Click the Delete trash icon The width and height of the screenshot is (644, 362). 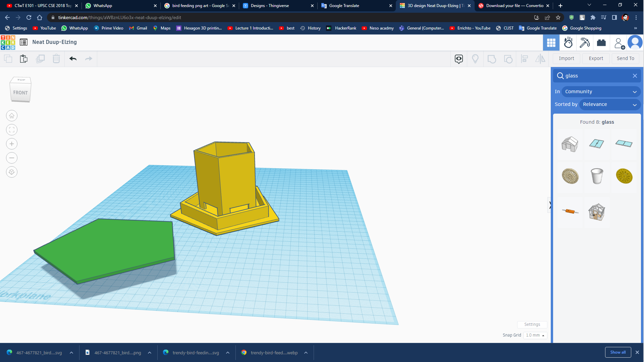click(x=56, y=59)
